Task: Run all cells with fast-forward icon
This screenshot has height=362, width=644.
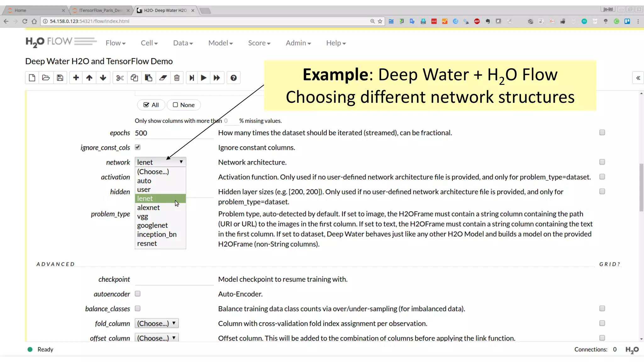Action: tap(217, 78)
